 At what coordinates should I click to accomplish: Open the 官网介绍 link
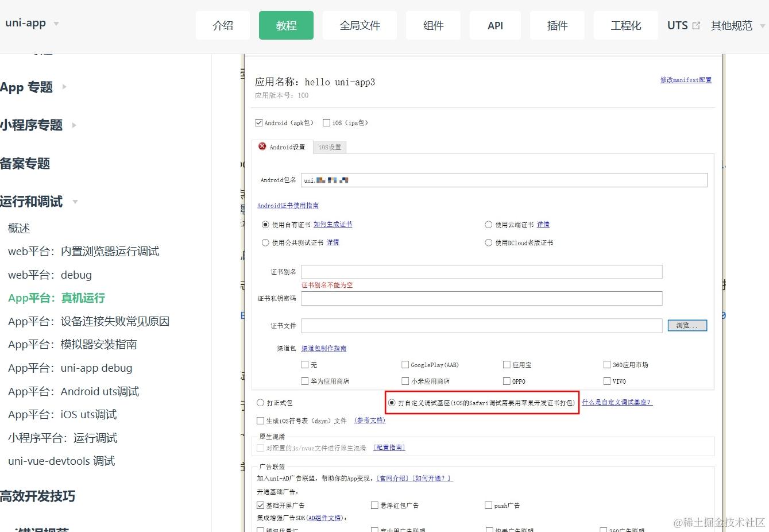tap(393, 478)
